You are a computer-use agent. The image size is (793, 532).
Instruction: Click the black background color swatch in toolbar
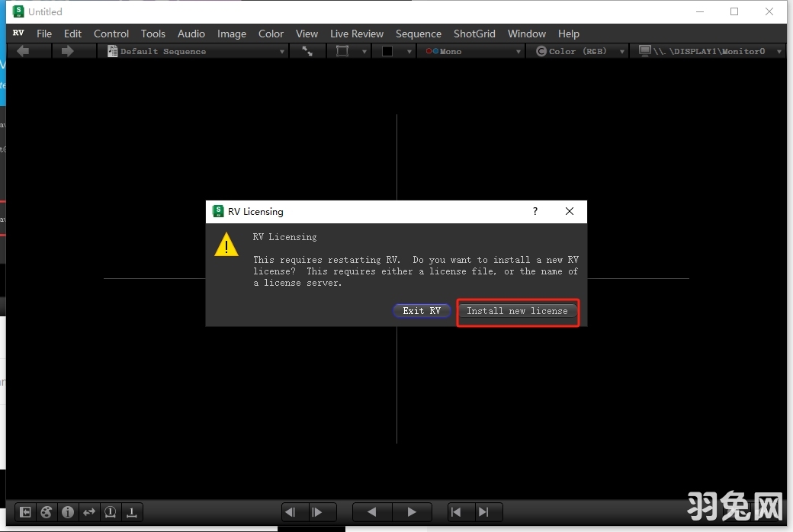coord(387,51)
